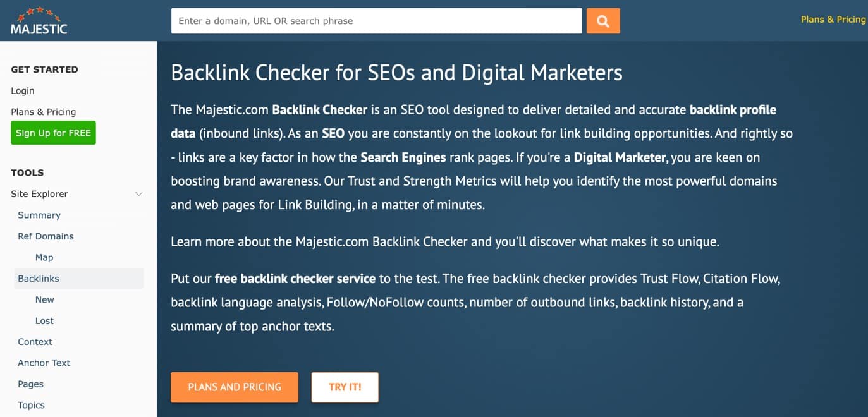
Task: Select Ref Domains in the sidebar
Action: 45,236
